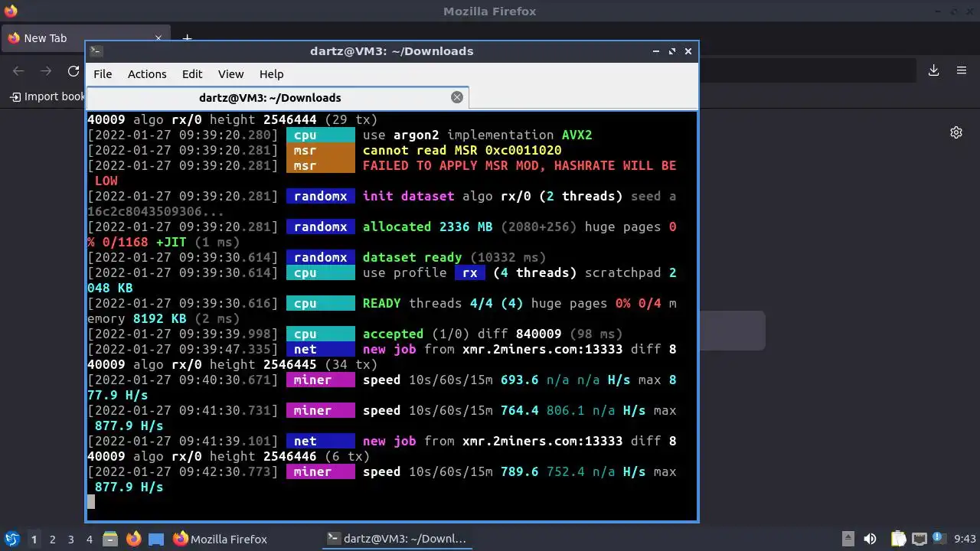This screenshot has width=980, height=551.
Task: Launch Firefox from taskbar quick launch
Action: click(133, 539)
